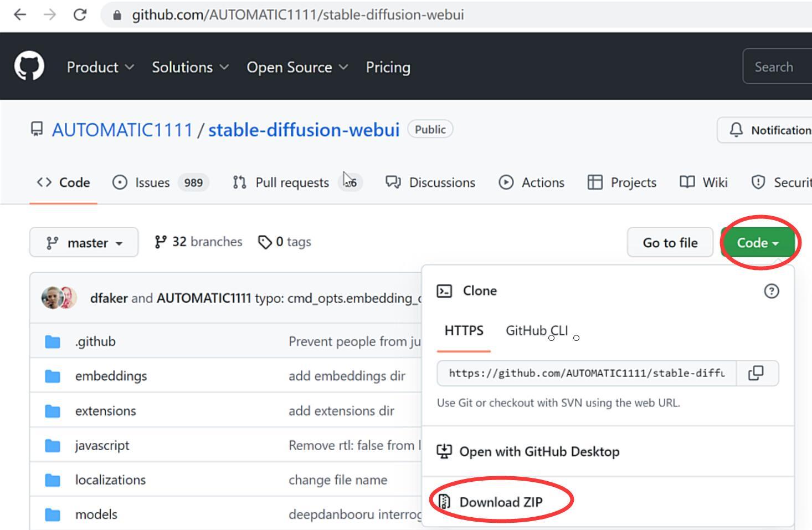Open the master branch dropdown
The width and height of the screenshot is (812, 530).
coord(84,242)
